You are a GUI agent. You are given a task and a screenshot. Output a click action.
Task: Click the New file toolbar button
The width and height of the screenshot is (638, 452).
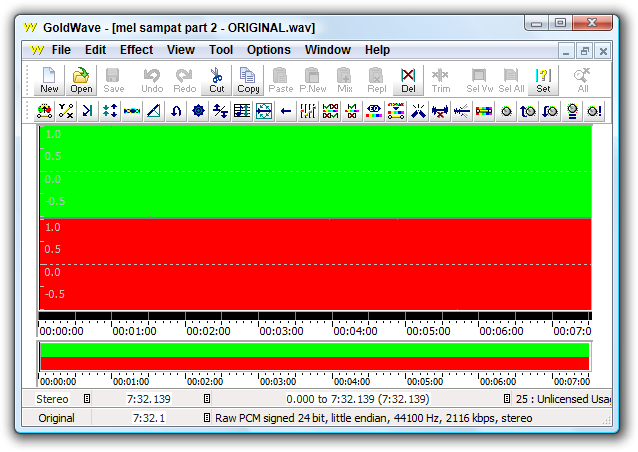(49, 80)
